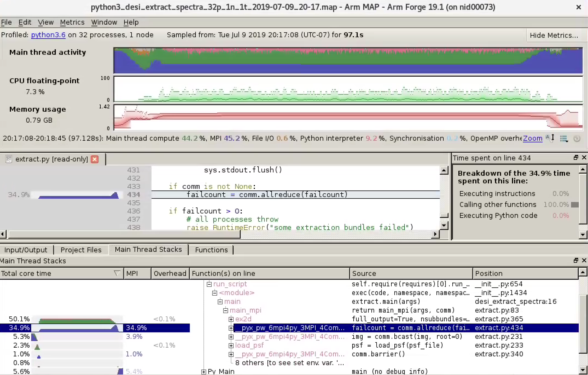The height and width of the screenshot is (375, 588).
Task: Click the python3.6 profiled executable link
Action: point(48,35)
